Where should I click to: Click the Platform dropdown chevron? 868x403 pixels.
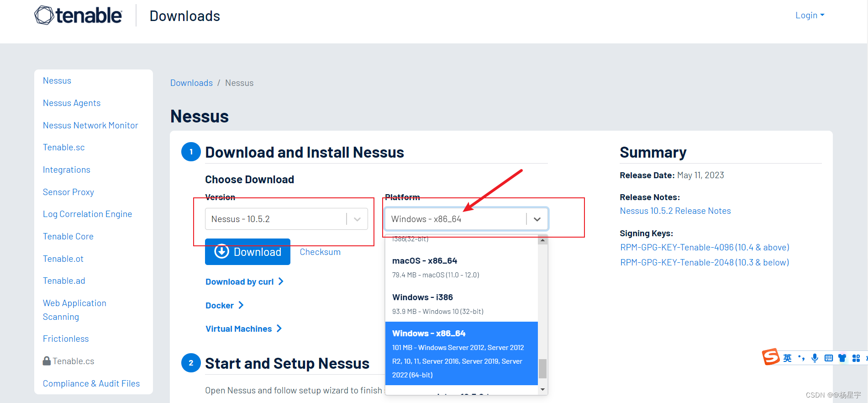tap(537, 219)
